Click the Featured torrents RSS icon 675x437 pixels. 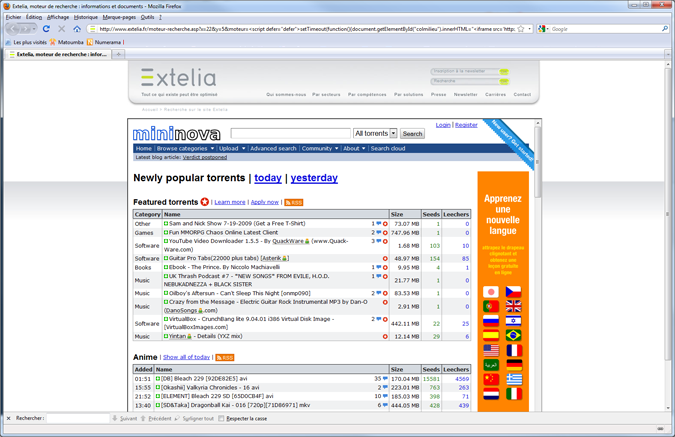click(294, 202)
